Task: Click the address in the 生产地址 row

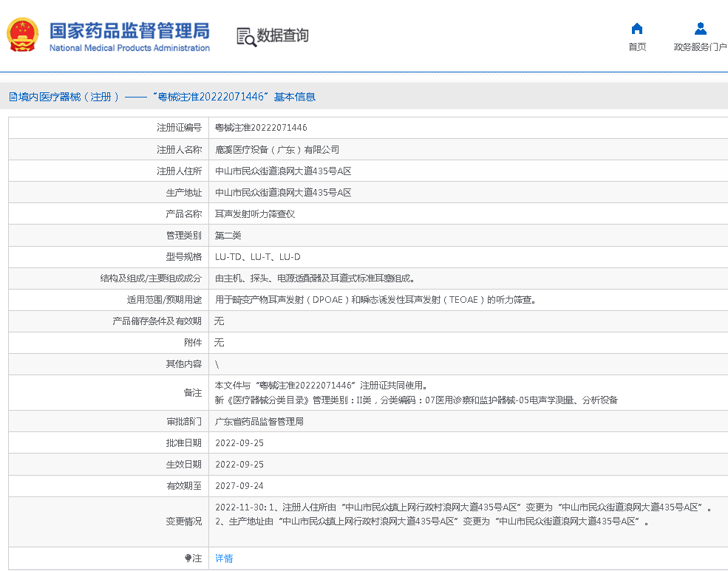Action: (x=282, y=192)
